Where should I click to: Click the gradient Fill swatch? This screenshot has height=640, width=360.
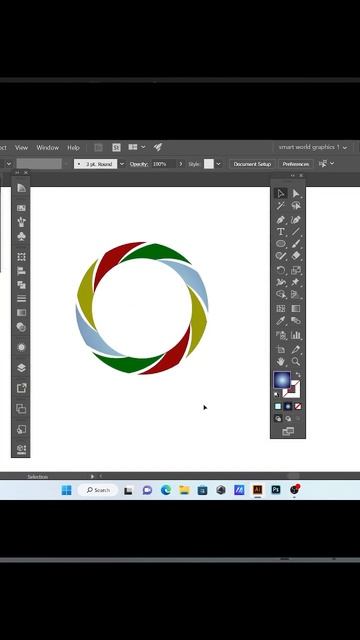pos(282,380)
